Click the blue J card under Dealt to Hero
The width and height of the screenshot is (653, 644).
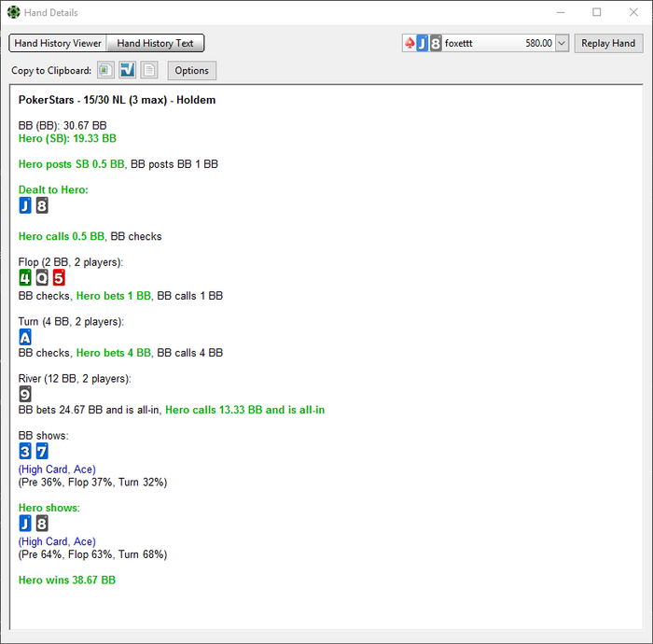pos(25,205)
